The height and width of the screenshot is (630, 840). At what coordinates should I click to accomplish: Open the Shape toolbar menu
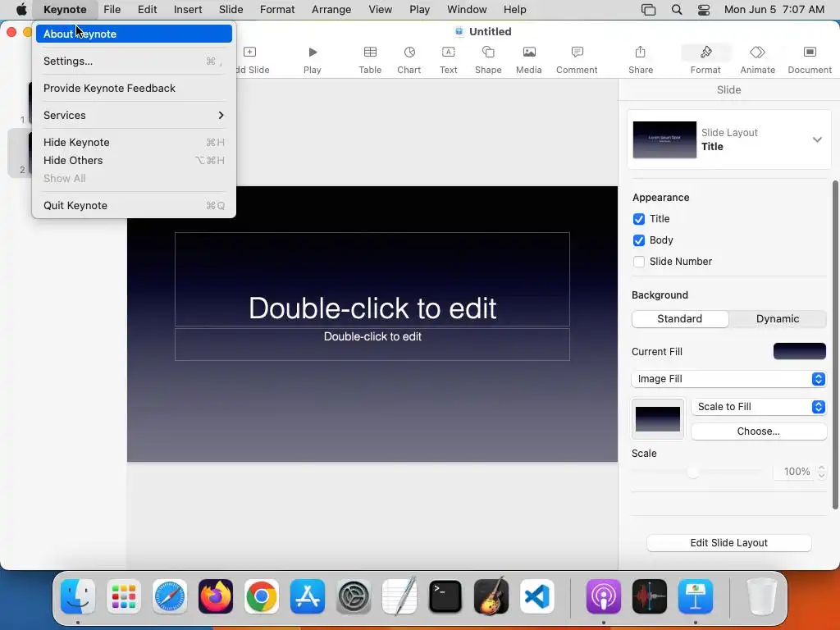pyautogui.click(x=488, y=52)
